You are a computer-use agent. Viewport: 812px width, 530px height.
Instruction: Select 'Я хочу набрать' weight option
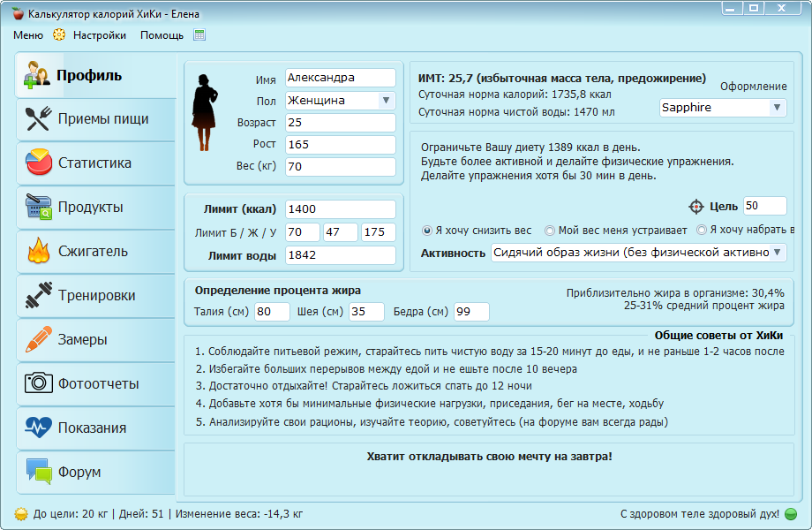click(702, 231)
